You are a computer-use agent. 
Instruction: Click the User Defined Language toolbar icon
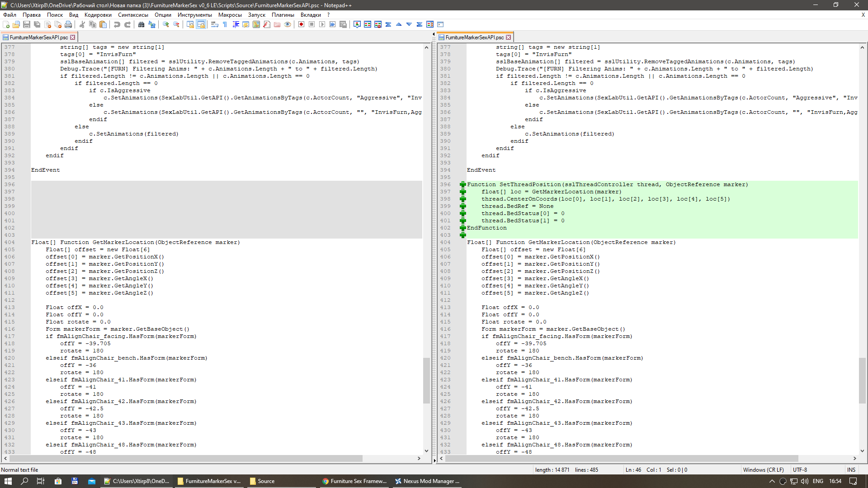[x=246, y=24]
